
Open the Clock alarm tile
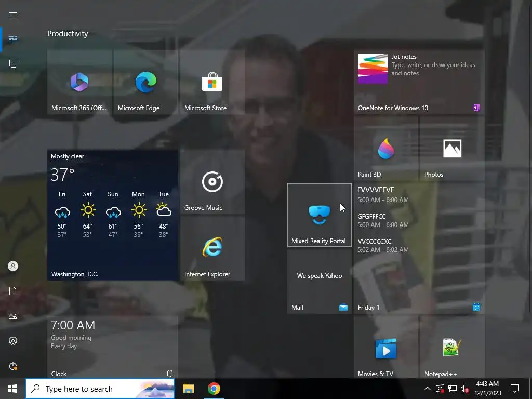pos(113,347)
